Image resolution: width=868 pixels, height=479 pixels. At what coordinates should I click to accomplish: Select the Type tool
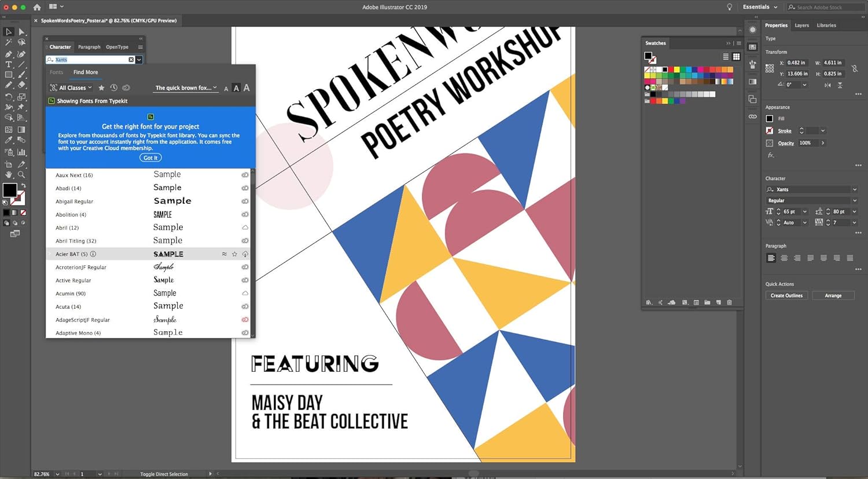pos(8,64)
